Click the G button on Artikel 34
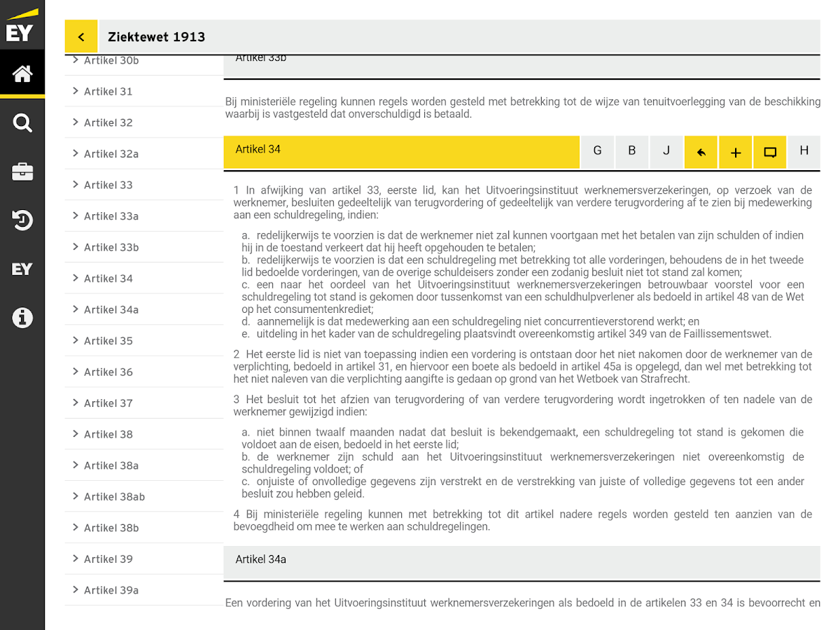This screenshot has height=630, width=840. [598, 152]
